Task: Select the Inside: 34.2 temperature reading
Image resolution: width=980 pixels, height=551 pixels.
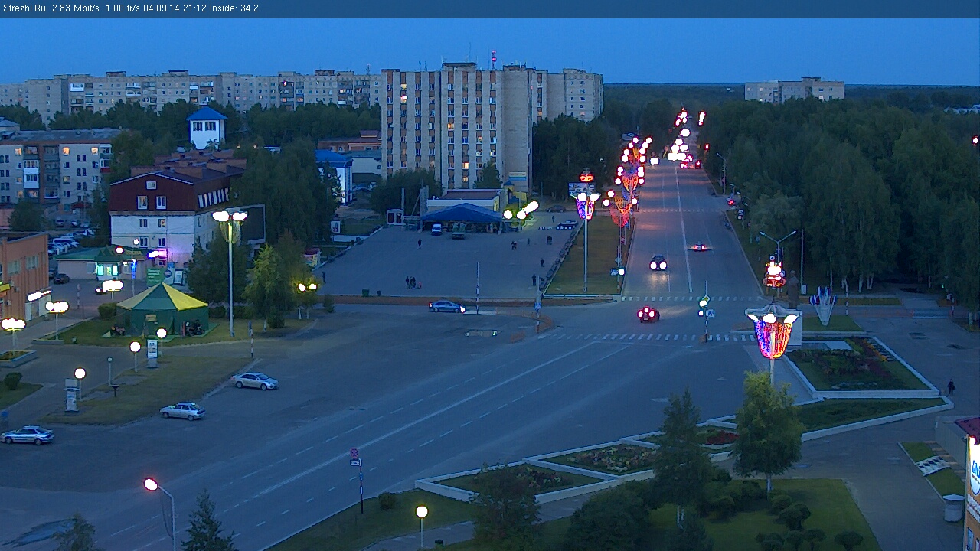Action: coord(234,8)
